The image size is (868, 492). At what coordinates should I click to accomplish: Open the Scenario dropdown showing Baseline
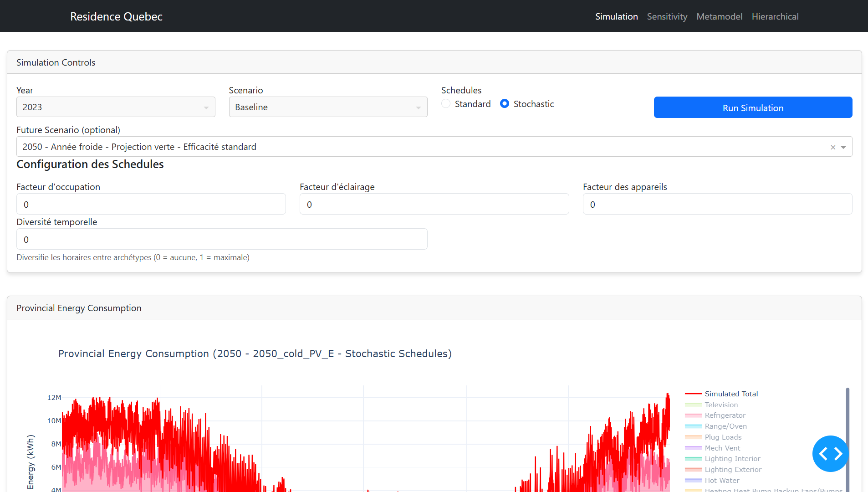328,107
